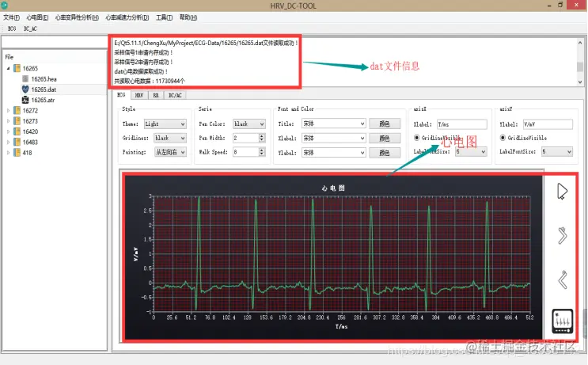Click the axisX Xlabel text field
This screenshot has height=365, width=588.
pos(461,124)
